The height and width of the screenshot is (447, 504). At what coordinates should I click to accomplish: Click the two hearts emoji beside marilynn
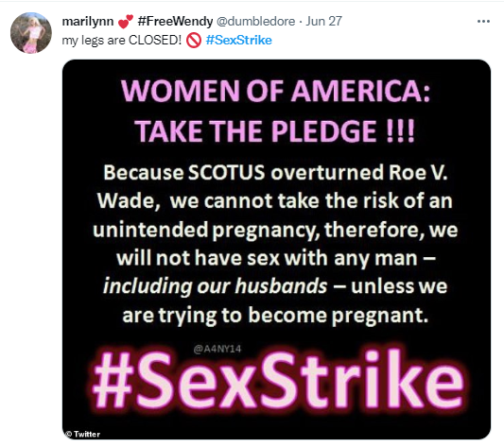pyautogui.click(x=126, y=21)
